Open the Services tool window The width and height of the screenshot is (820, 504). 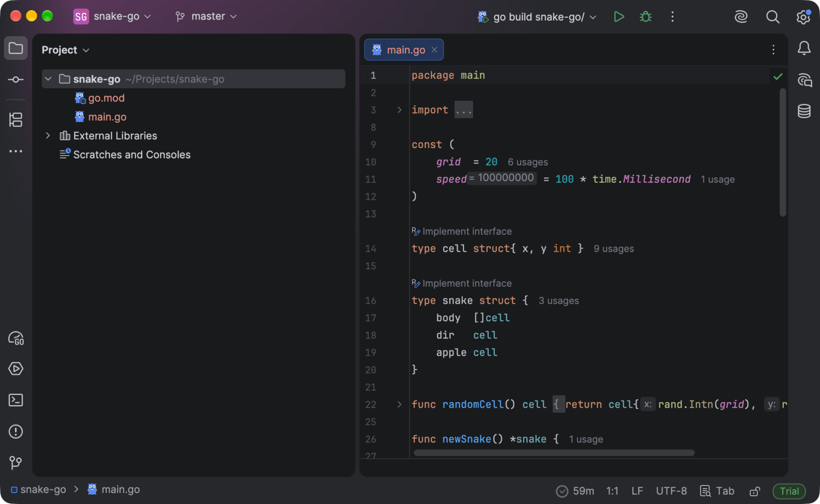pos(16,369)
